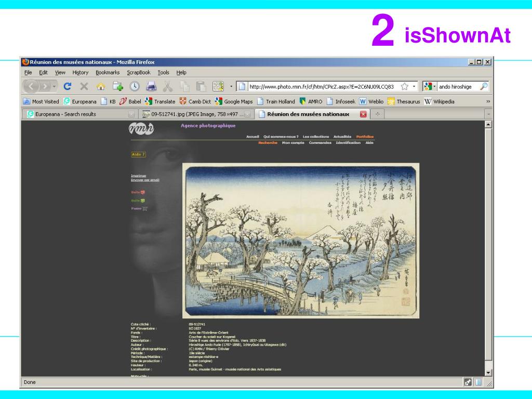Click the page identity icon in the address bar

coord(242,87)
